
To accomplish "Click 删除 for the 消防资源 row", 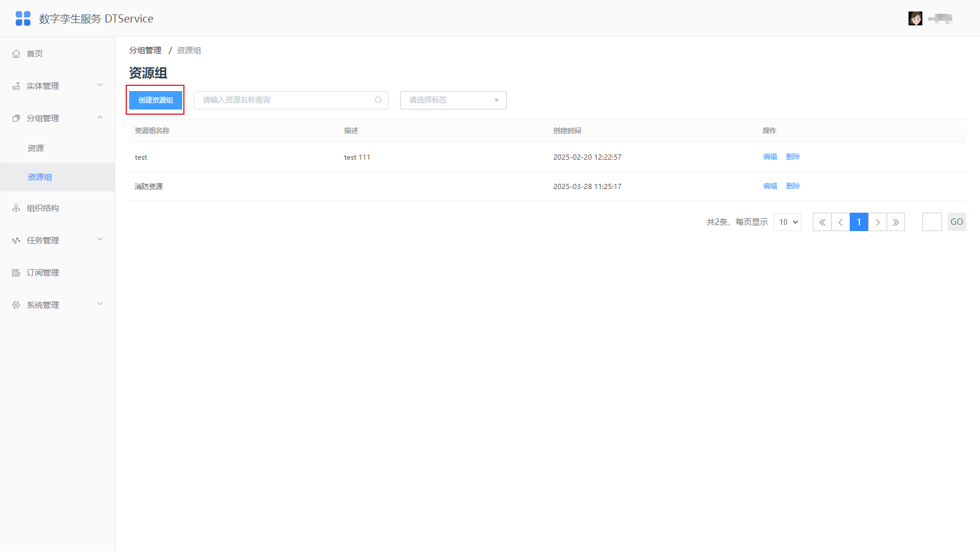I will 793,186.
